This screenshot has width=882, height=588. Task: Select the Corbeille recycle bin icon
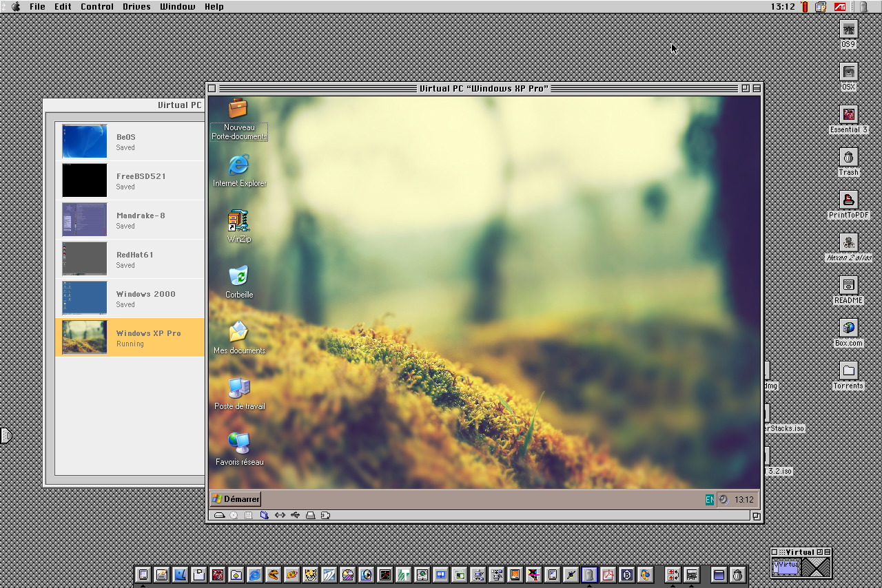[x=238, y=282]
